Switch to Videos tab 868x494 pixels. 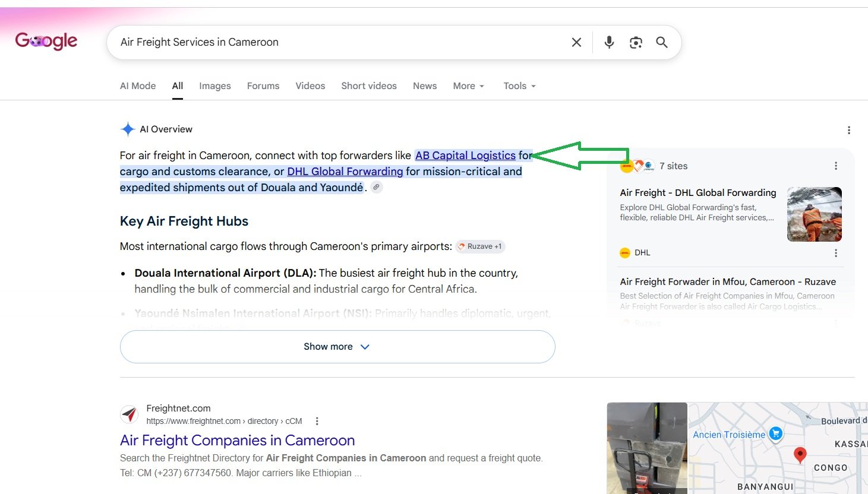click(x=310, y=86)
